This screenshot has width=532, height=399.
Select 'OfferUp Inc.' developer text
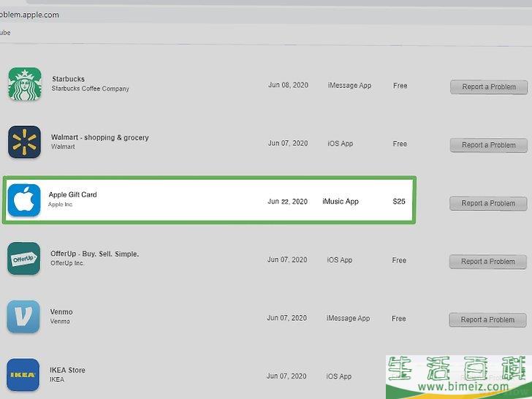67,263
